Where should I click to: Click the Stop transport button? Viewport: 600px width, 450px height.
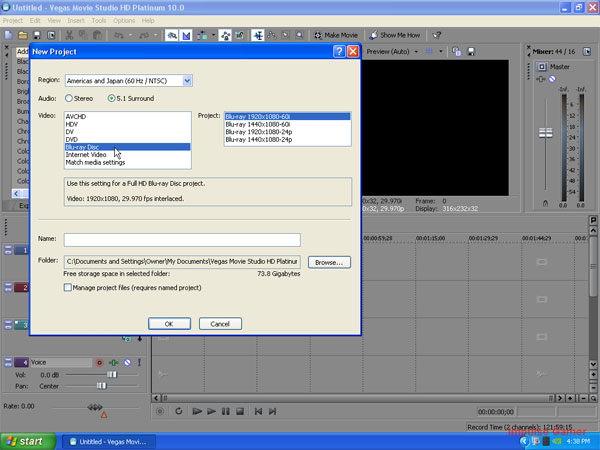click(240, 411)
